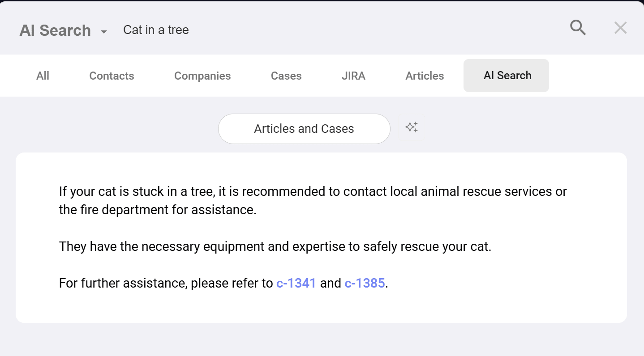Close the search panel with X
The width and height of the screenshot is (644, 356).
pos(620,28)
